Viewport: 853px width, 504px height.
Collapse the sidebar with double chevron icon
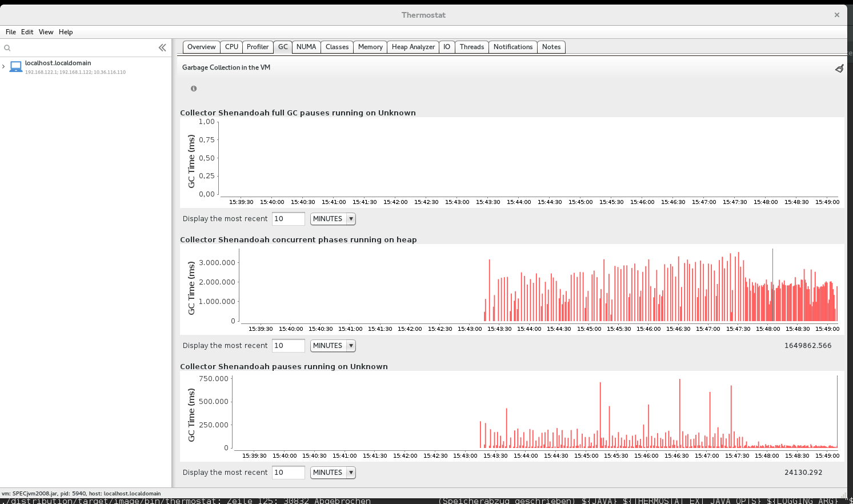[162, 47]
